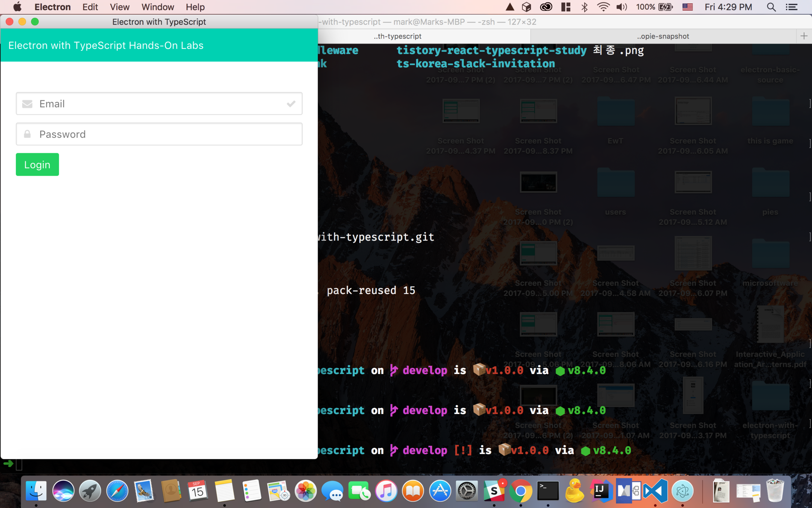Switch to the ..opie-snapshot terminal tab

[x=663, y=36]
